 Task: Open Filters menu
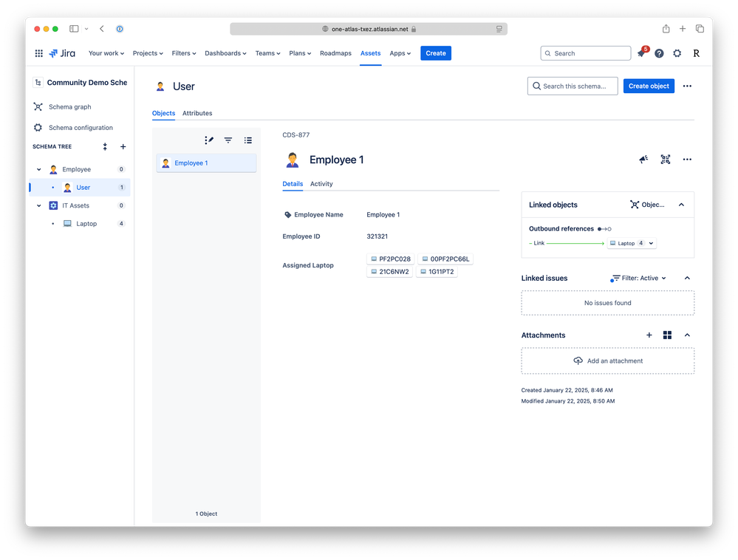[x=183, y=53]
